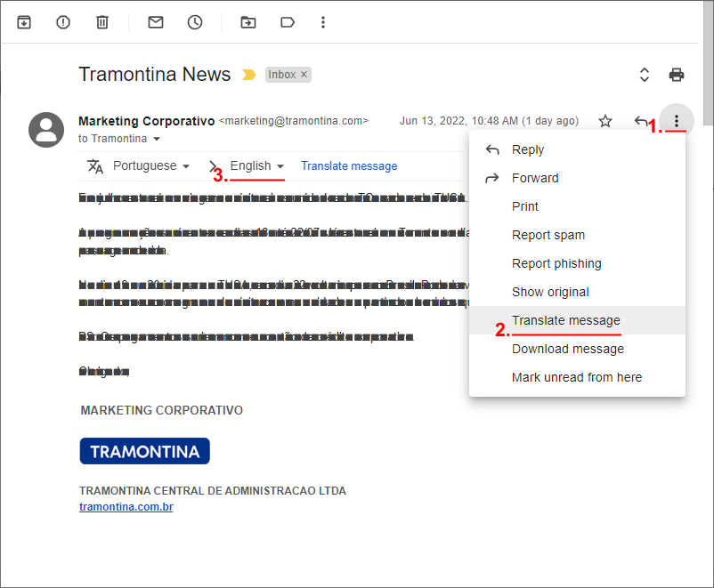
Task: Choose Forward from the message menu
Action: (x=577, y=178)
